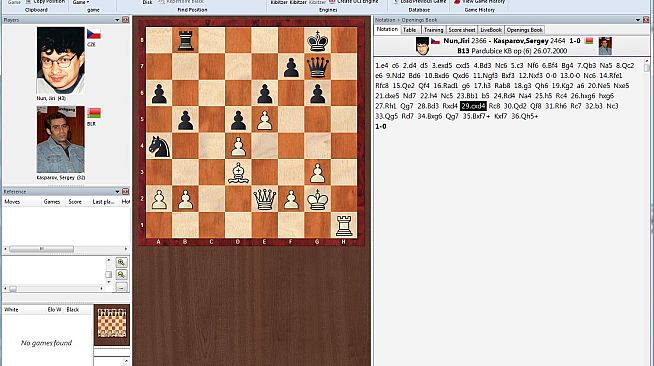
Task: Select the white bishop on d3
Action: pos(238,172)
